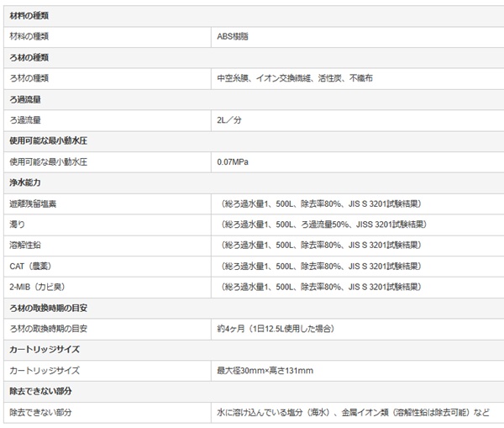This screenshot has height=428, width=504.
Task: Click the 溶解性鉛 row label
Action: pyautogui.click(x=25, y=246)
